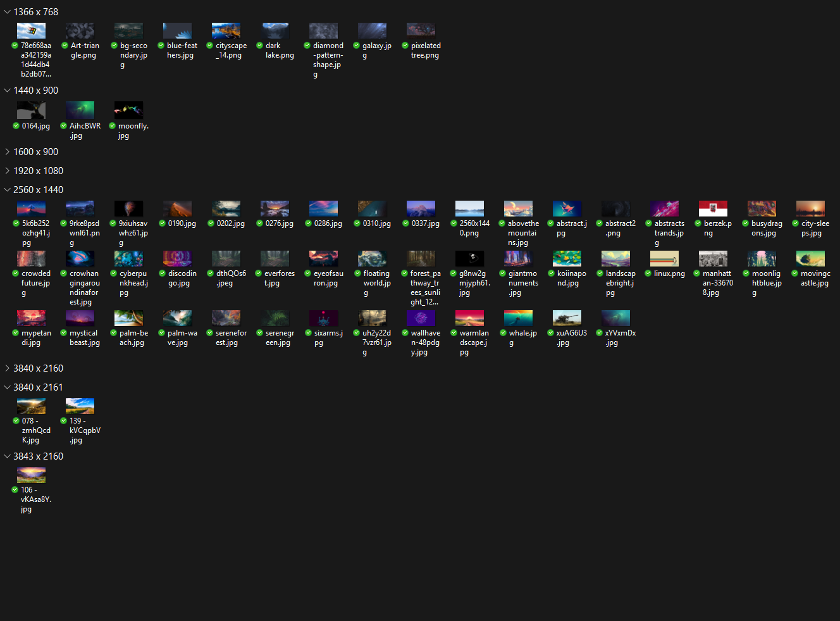
Task: Select the bg-secondary.jpg thumbnail
Action: 128,30
